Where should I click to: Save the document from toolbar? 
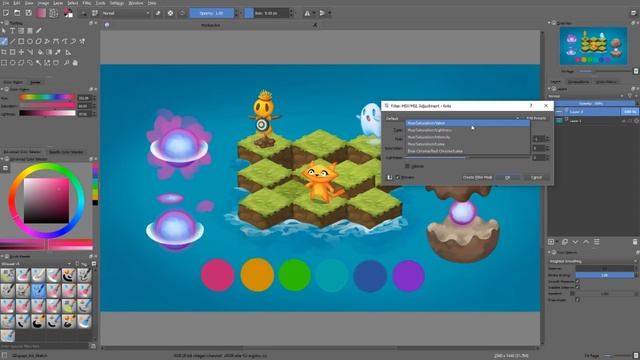click(28, 13)
